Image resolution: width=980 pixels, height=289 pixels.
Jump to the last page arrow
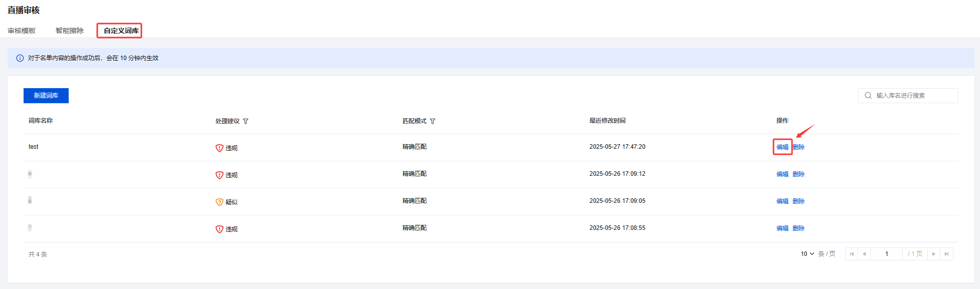(x=946, y=254)
